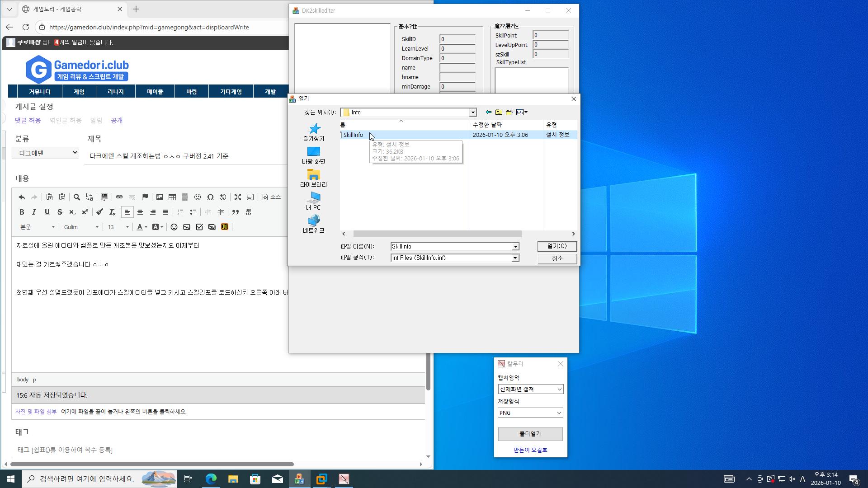Insert special character omega icon

click(x=210, y=197)
